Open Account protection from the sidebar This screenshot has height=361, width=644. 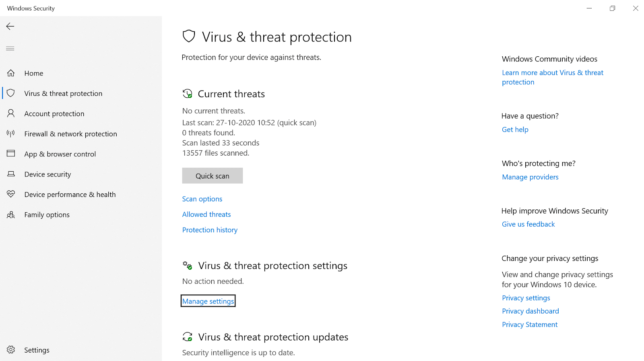point(54,113)
